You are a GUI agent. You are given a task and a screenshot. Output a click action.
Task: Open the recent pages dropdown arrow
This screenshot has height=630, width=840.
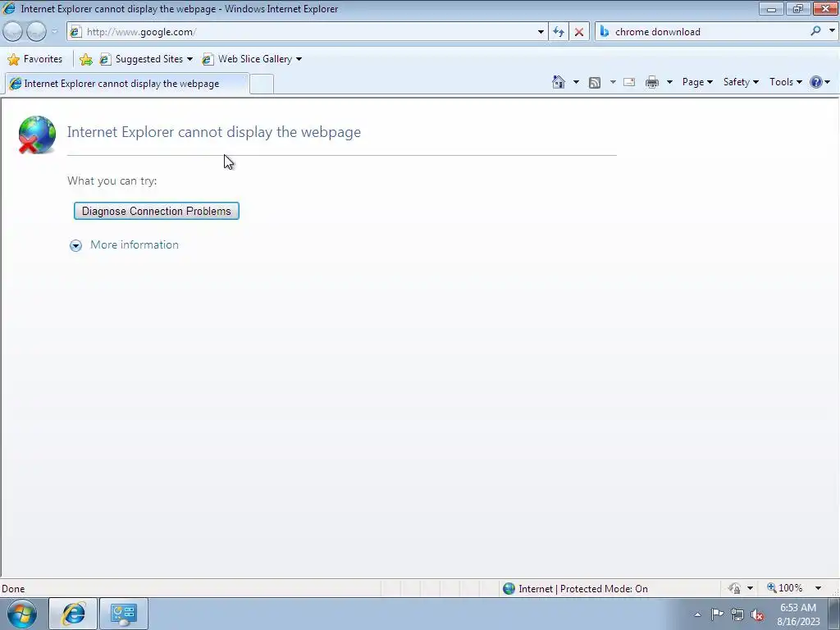tap(54, 32)
